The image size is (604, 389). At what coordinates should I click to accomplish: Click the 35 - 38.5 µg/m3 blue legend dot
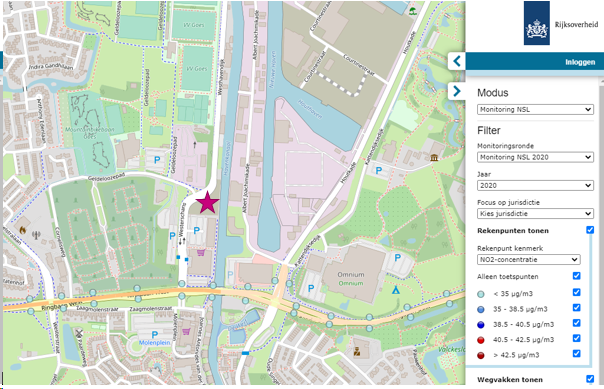coord(481,309)
